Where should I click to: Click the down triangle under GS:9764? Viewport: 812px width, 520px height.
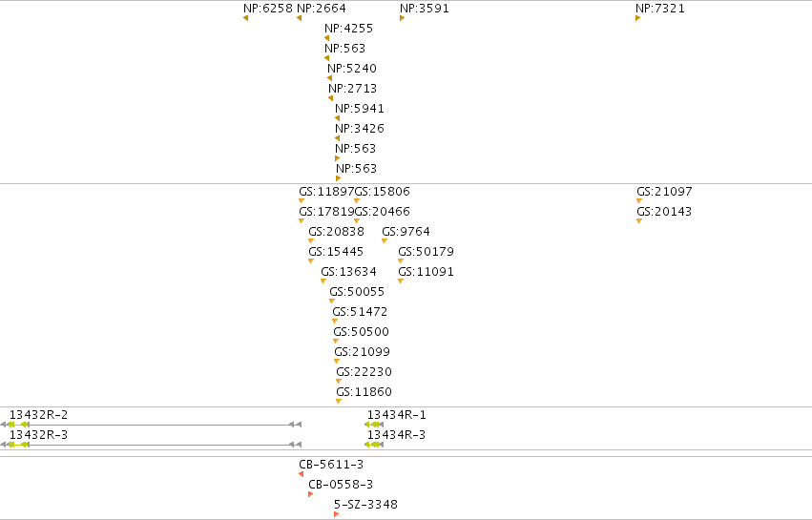(x=385, y=240)
